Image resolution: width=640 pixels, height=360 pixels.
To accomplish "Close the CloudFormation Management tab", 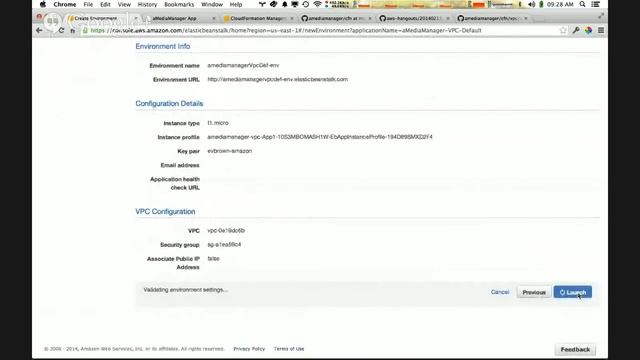I will (x=292, y=18).
